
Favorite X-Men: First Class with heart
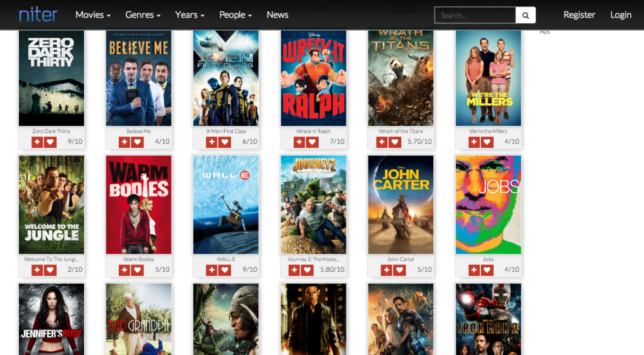225,142
